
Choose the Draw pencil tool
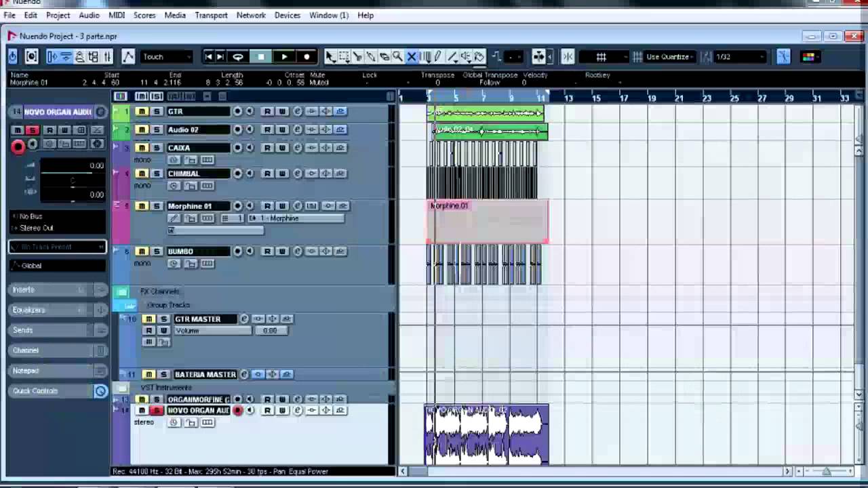438,57
